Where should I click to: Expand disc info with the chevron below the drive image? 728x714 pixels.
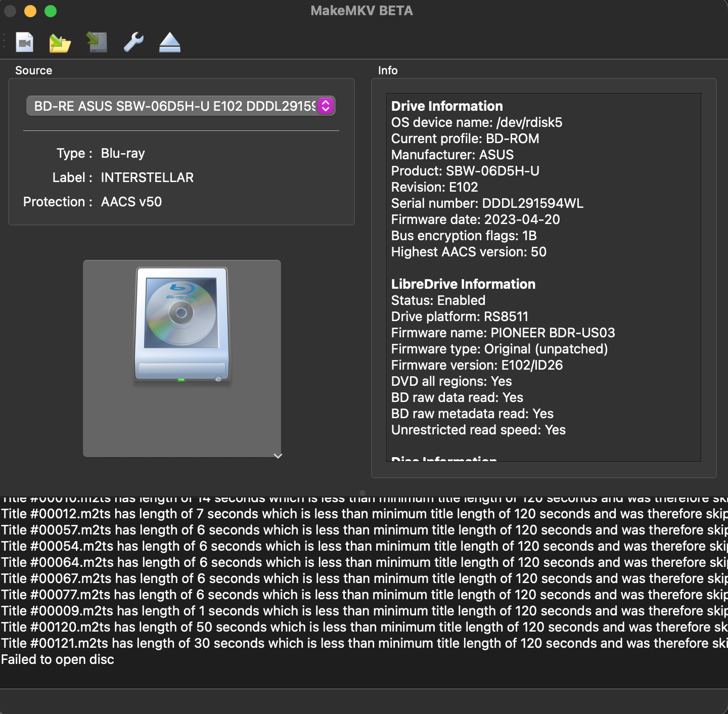277,456
